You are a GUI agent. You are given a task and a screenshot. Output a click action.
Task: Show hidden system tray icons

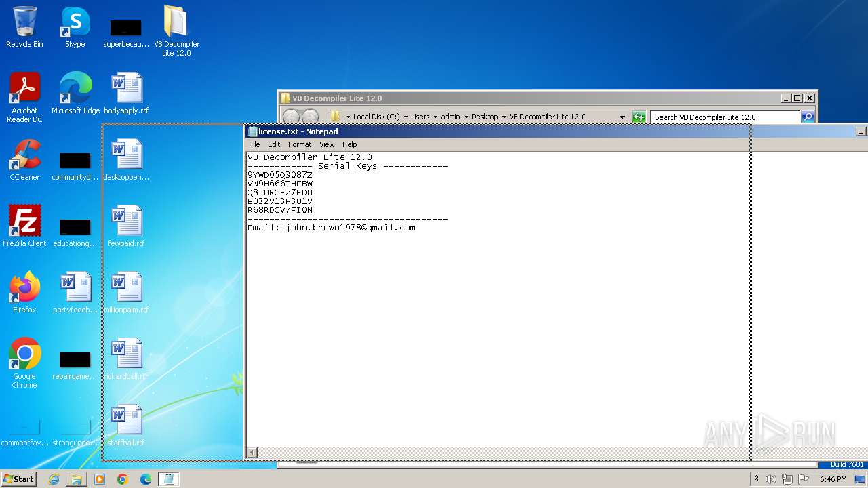756,479
